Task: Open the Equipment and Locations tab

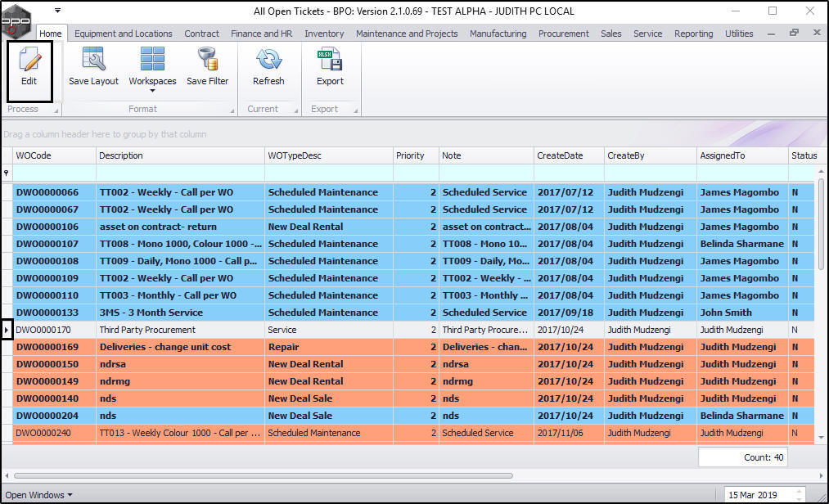Action: click(x=124, y=34)
